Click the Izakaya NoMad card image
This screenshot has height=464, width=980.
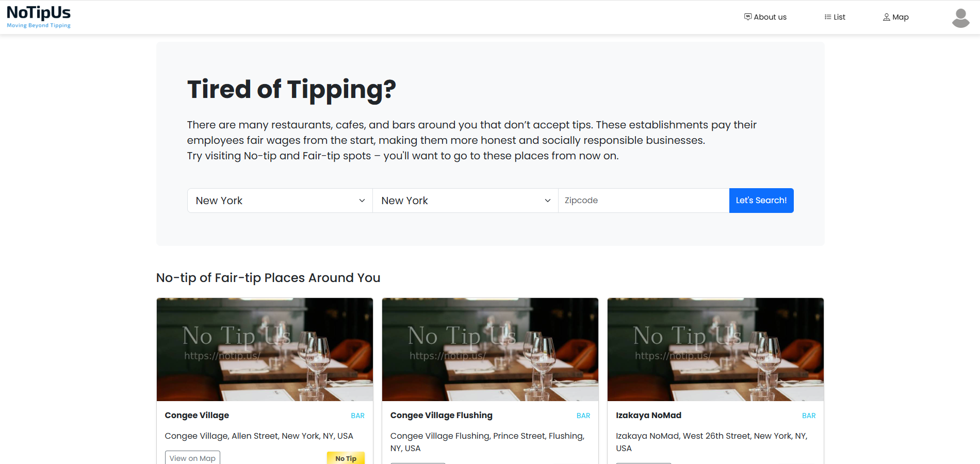(715, 350)
